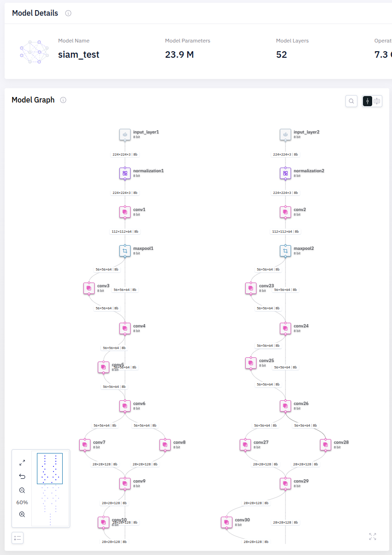
Task: Select the normalization2 node icon
Action: (x=285, y=173)
